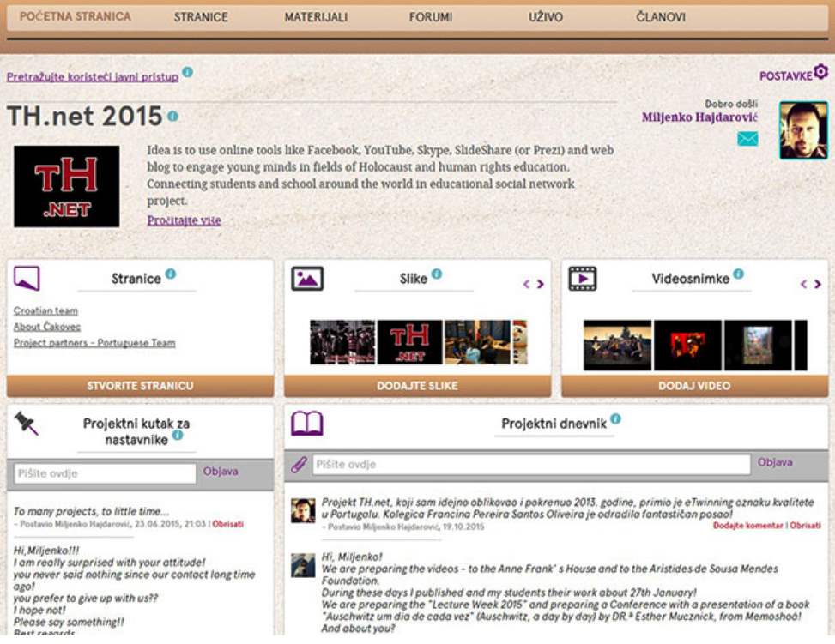The width and height of the screenshot is (835, 644).
Task: Open the Postavke settings gear icon
Action: coord(820,75)
